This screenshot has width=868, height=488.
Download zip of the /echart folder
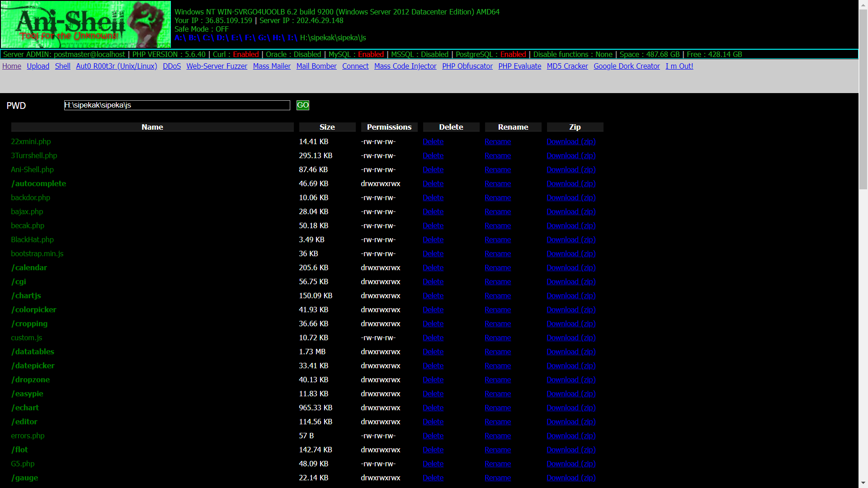(571, 408)
